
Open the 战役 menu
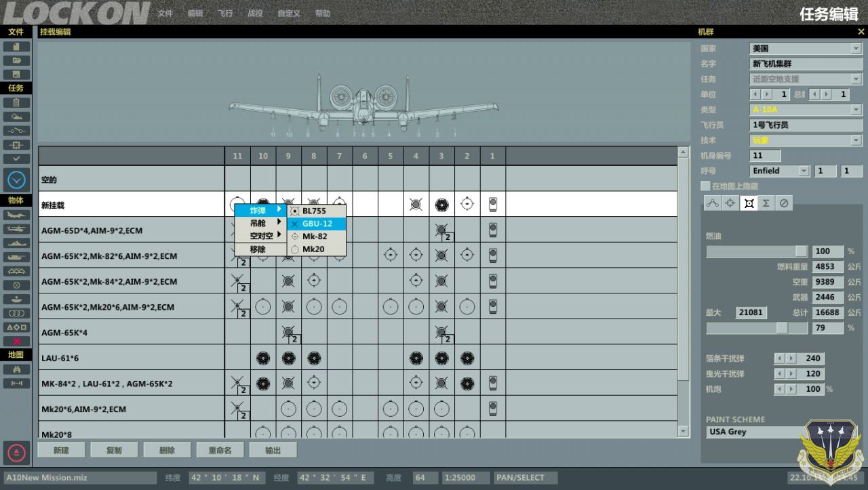(255, 14)
